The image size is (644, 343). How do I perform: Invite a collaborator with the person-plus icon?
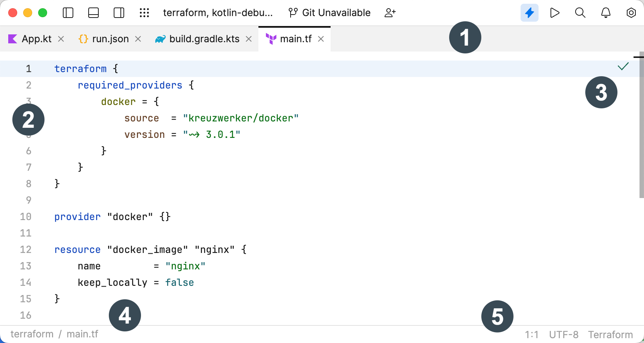(x=390, y=12)
